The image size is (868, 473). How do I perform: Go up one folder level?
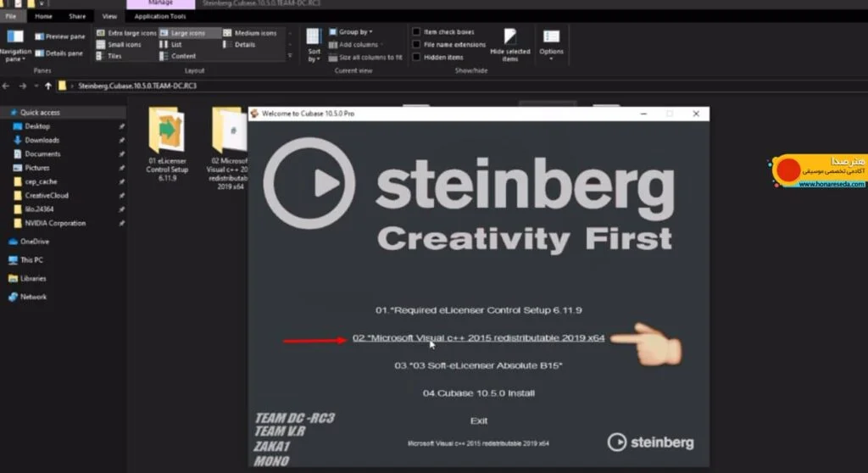48,86
